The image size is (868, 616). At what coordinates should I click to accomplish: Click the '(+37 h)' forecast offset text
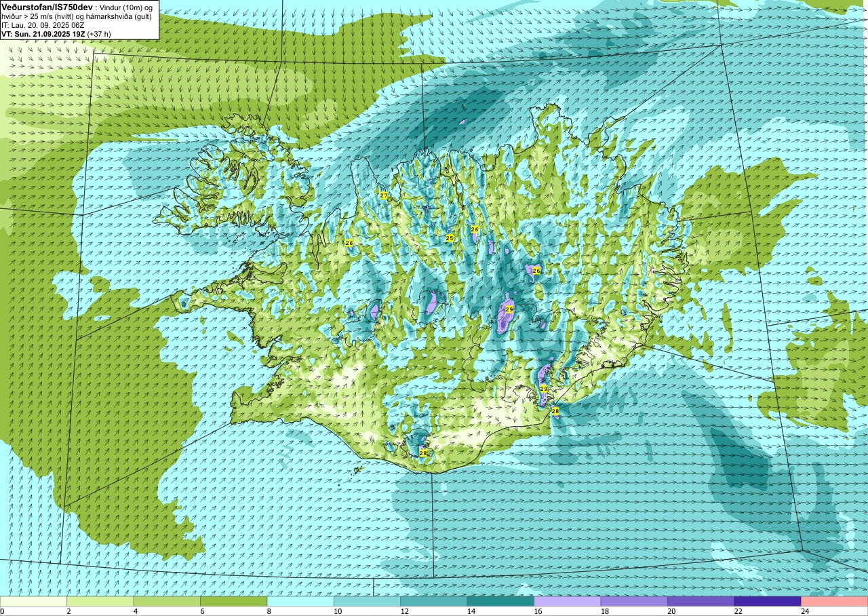(x=99, y=33)
